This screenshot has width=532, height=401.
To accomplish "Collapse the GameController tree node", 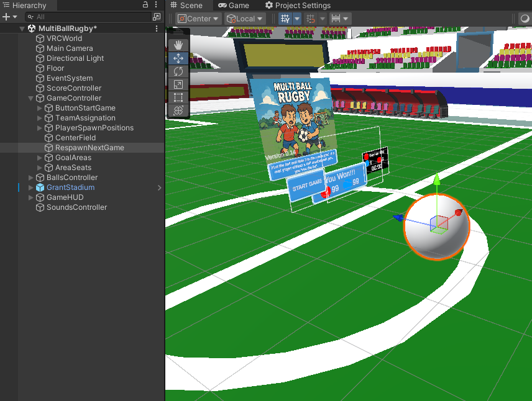I will point(31,98).
